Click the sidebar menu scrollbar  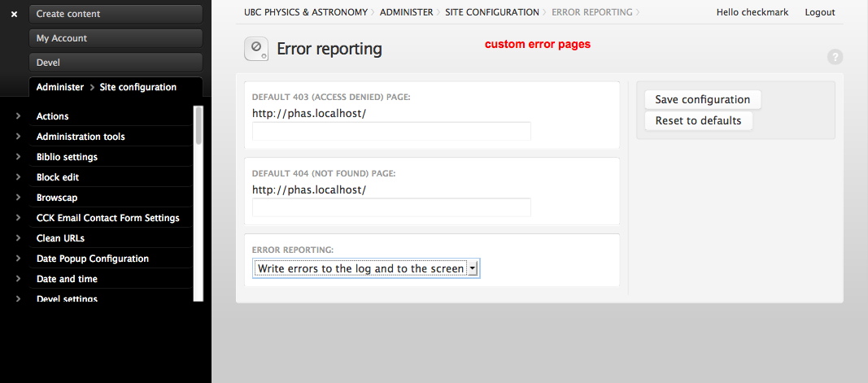pos(198,126)
